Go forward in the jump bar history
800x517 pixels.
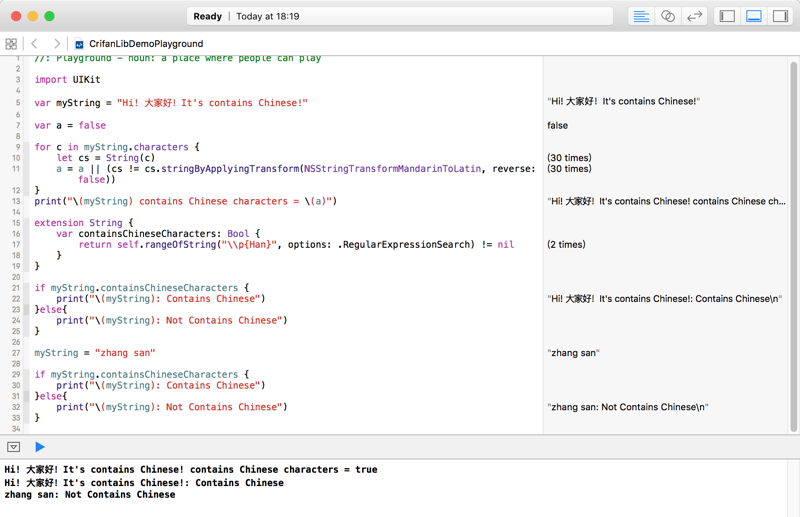click(56, 44)
